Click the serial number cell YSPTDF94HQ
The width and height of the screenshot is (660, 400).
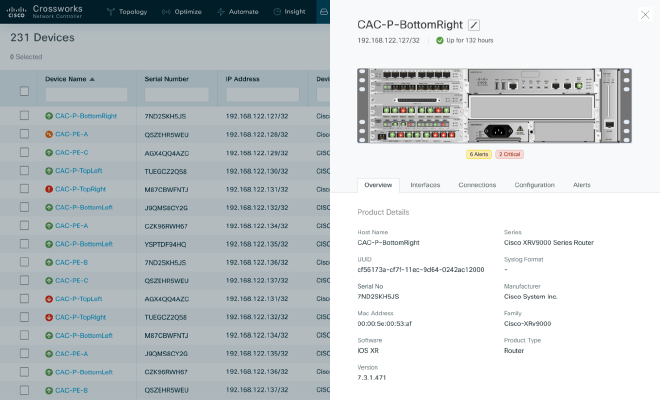[x=165, y=244]
